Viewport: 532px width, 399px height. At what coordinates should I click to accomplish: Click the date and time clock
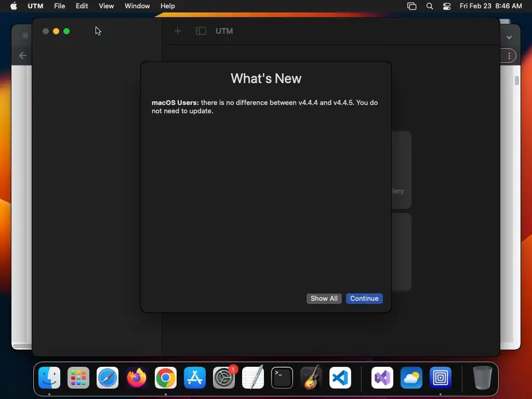pyautogui.click(x=490, y=6)
